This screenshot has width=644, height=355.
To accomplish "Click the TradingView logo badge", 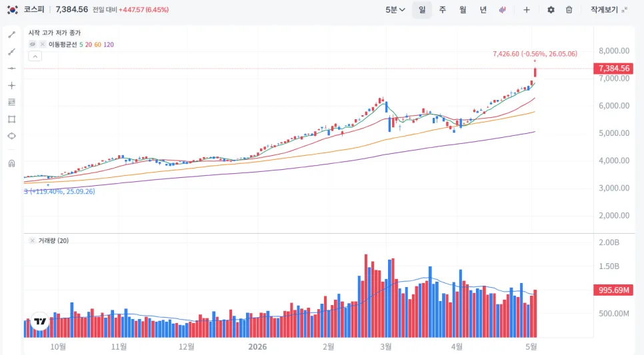I will 40,321.
